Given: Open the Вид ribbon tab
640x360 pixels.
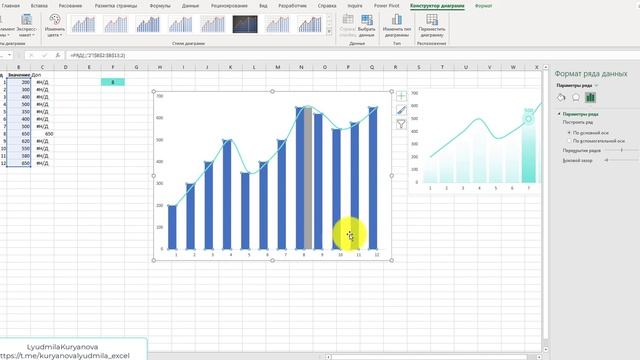Looking at the screenshot, I should pos(263,6).
